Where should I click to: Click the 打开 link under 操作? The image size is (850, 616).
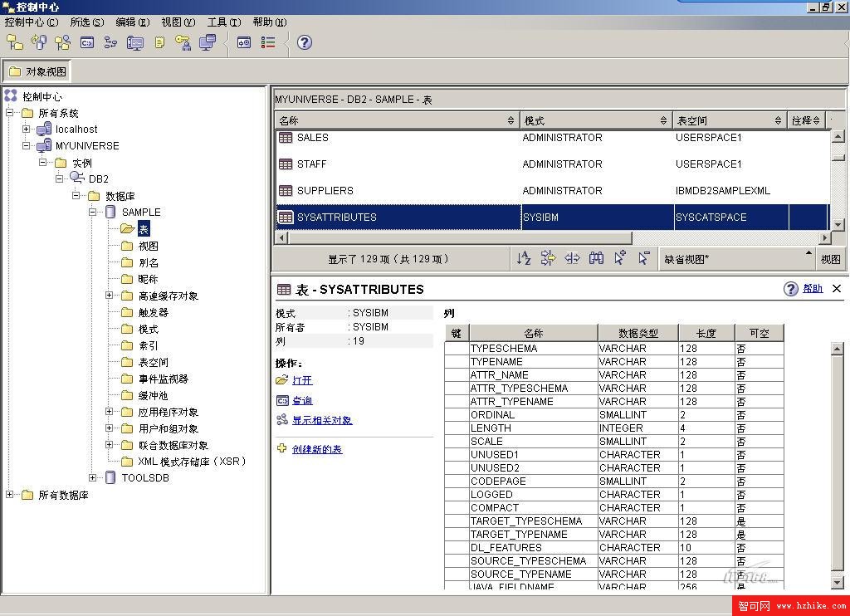[302, 381]
